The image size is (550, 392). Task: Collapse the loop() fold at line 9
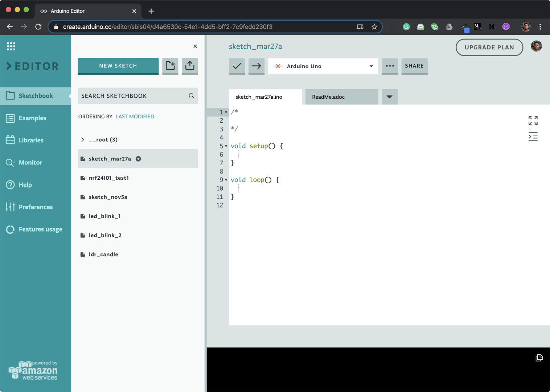(x=226, y=180)
